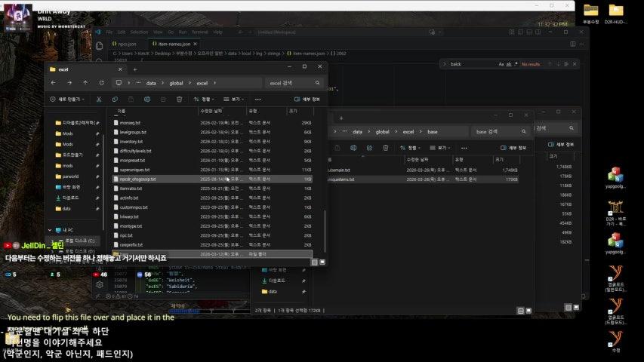Click Delete trash icon in base window toolbar

click(x=386, y=148)
